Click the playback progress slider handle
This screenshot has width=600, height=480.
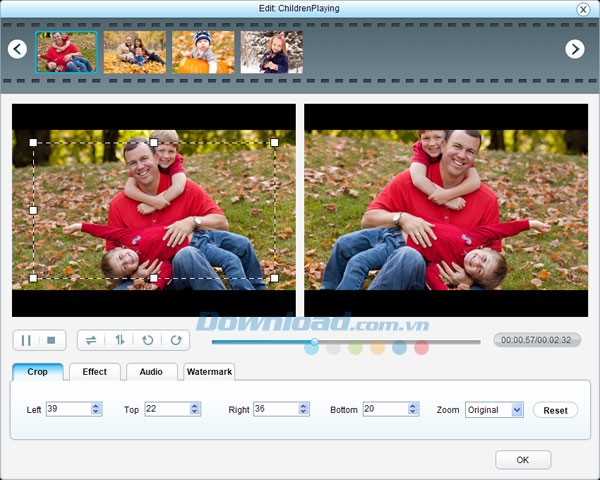[314, 341]
